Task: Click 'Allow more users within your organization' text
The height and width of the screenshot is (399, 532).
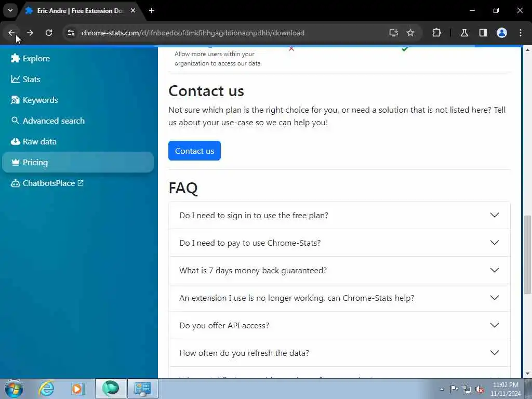Action: coord(218,59)
